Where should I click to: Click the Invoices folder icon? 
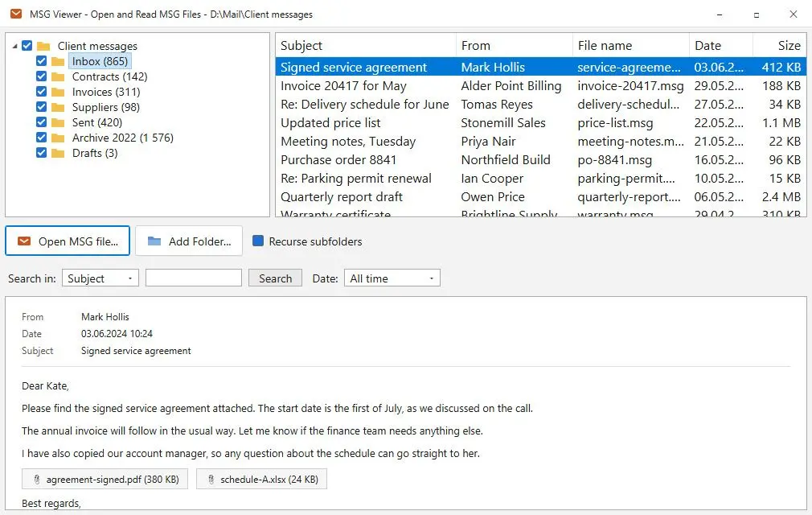click(x=58, y=93)
